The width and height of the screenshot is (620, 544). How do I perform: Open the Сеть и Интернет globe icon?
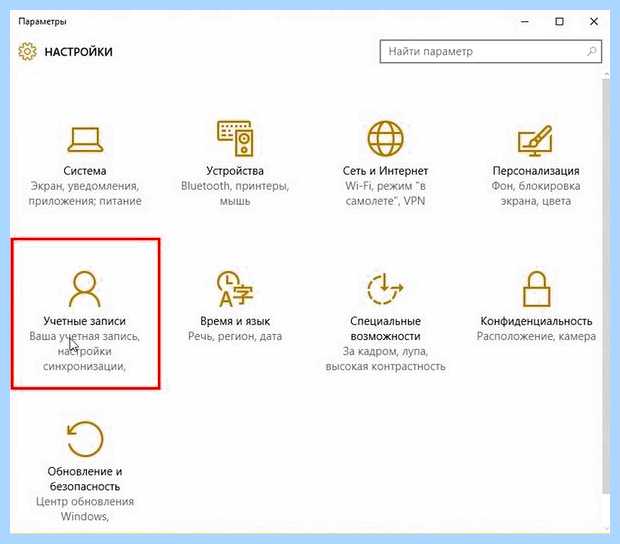coord(386,138)
